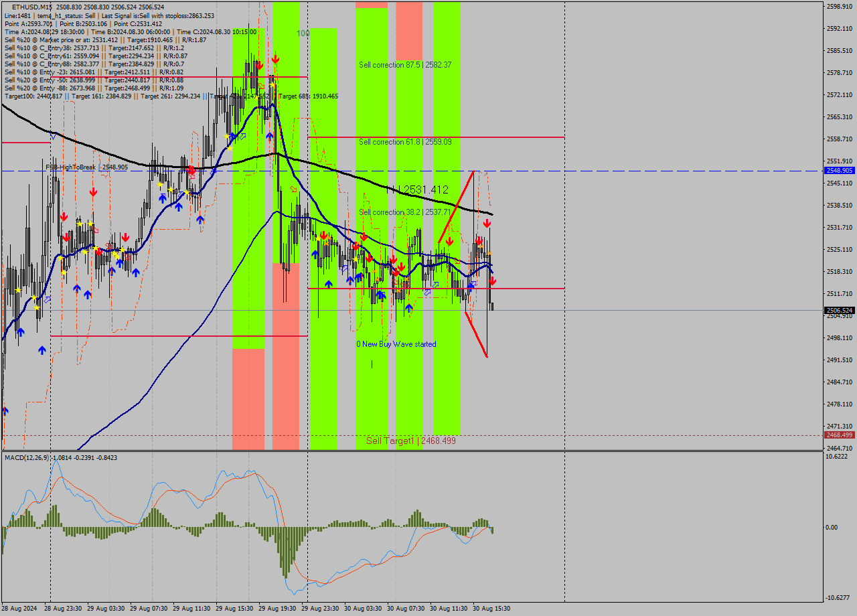Select the 'Sell correction 38.2 | 2537.71' label

406,212
